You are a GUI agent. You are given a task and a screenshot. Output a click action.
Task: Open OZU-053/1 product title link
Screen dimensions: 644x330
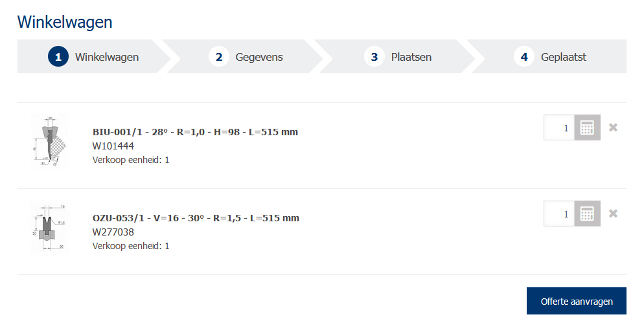[196, 218]
